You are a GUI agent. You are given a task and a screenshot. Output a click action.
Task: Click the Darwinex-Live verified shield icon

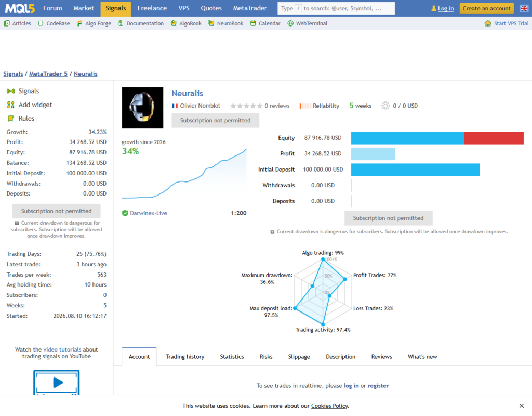tap(125, 213)
